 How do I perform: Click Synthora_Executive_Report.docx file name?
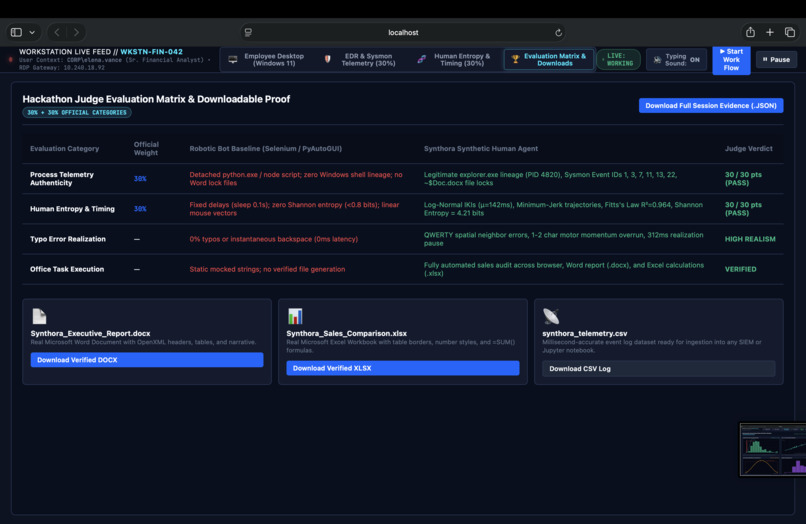pos(90,333)
